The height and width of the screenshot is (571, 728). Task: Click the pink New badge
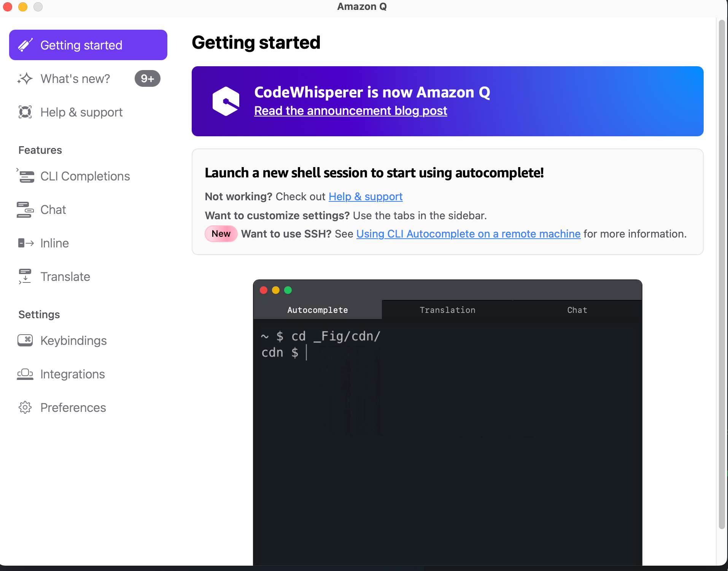tap(221, 234)
